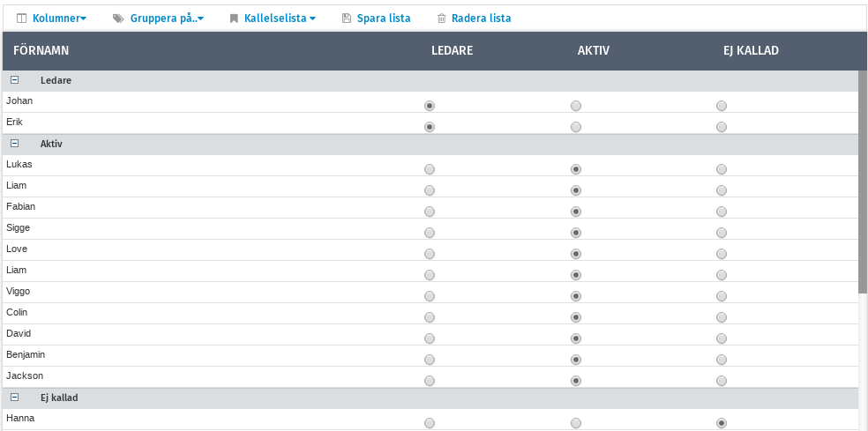
Task: Set Hanna to Aktiv
Action: [x=576, y=423]
